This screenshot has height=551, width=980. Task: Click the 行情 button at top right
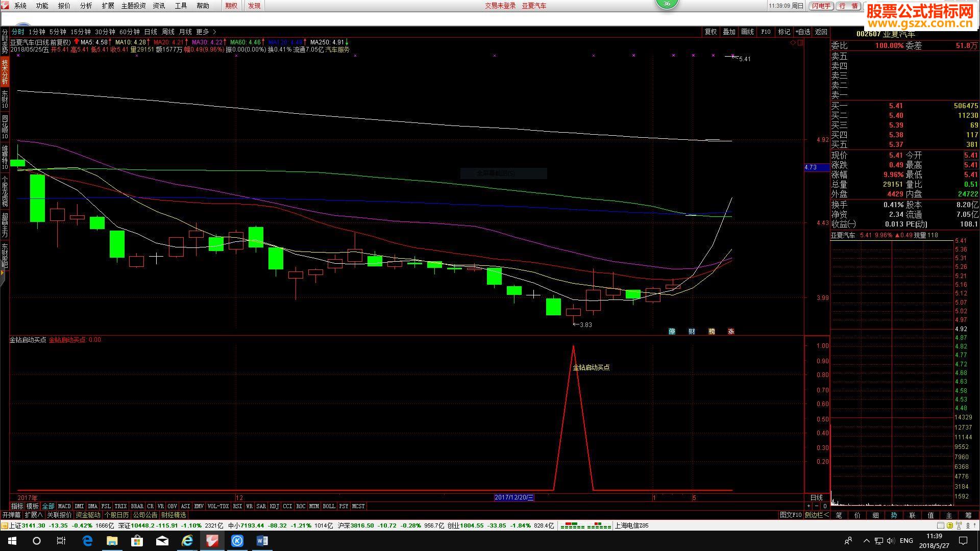[849, 6]
